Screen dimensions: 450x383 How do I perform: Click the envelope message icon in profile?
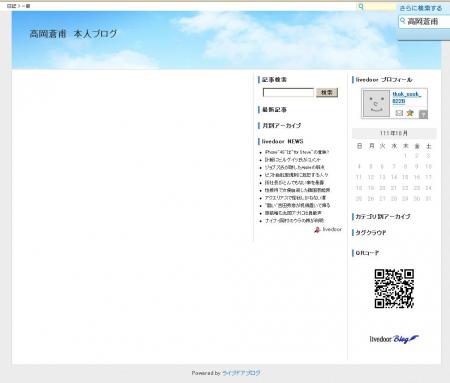coord(399,113)
